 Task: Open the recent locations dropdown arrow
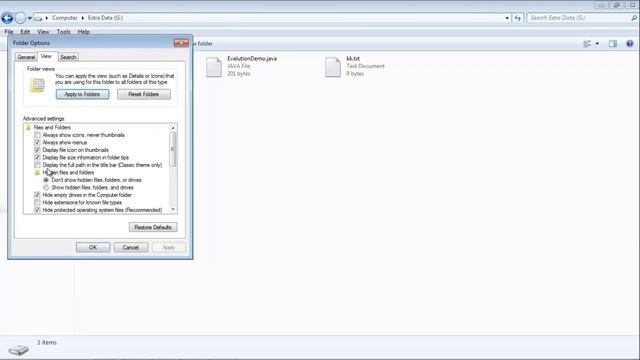click(29, 18)
